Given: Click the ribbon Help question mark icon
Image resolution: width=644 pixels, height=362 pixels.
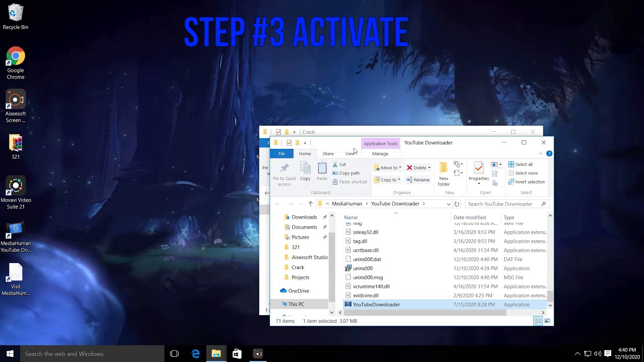Looking at the screenshot, I should click(x=549, y=154).
